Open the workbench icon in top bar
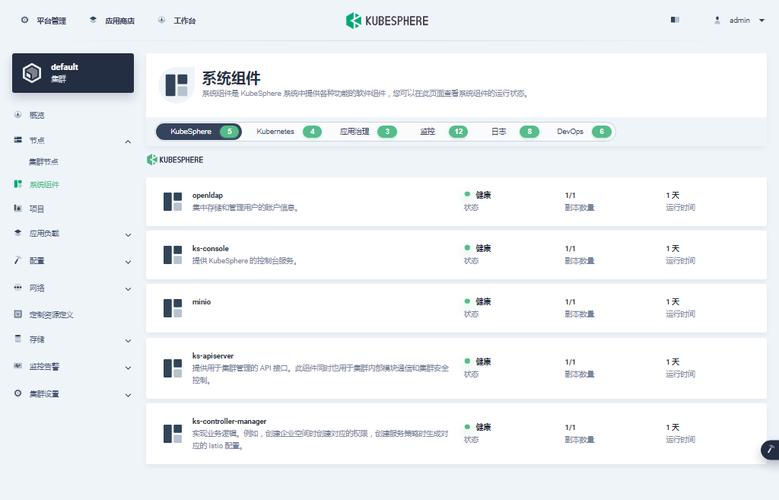The height and width of the screenshot is (500, 779). (161, 20)
